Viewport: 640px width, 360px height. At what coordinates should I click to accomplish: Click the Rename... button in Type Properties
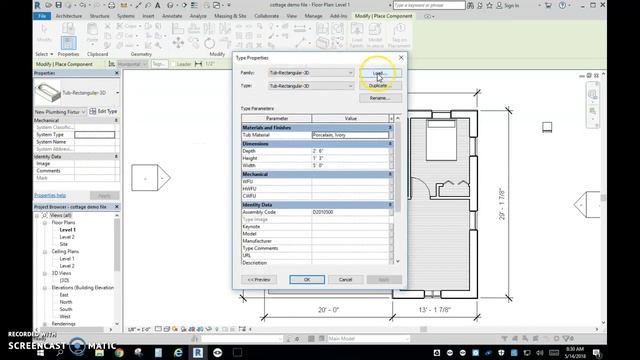click(x=380, y=98)
